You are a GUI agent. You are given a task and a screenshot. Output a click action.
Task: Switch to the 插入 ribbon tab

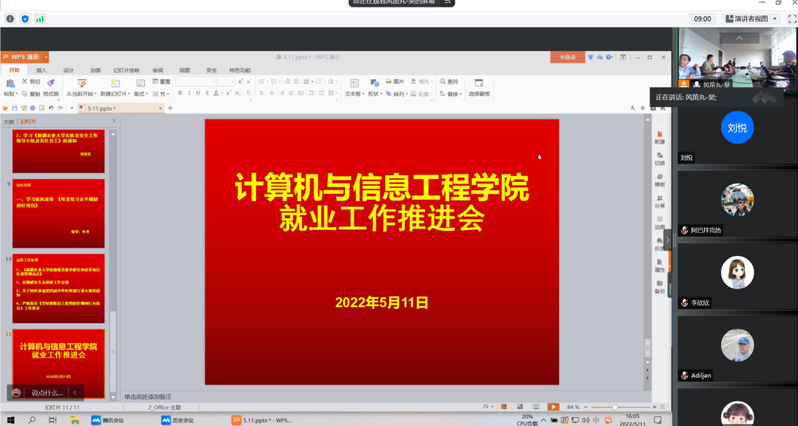[41, 70]
